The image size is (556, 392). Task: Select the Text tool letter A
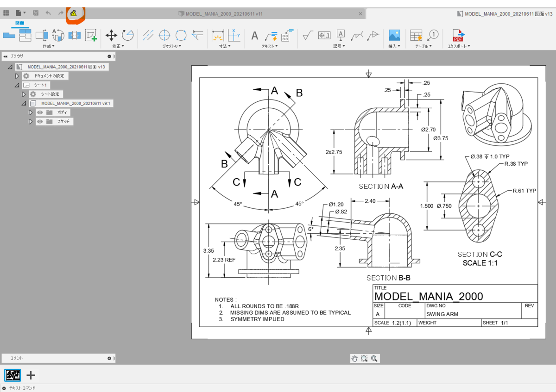pyautogui.click(x=254, y=35)
